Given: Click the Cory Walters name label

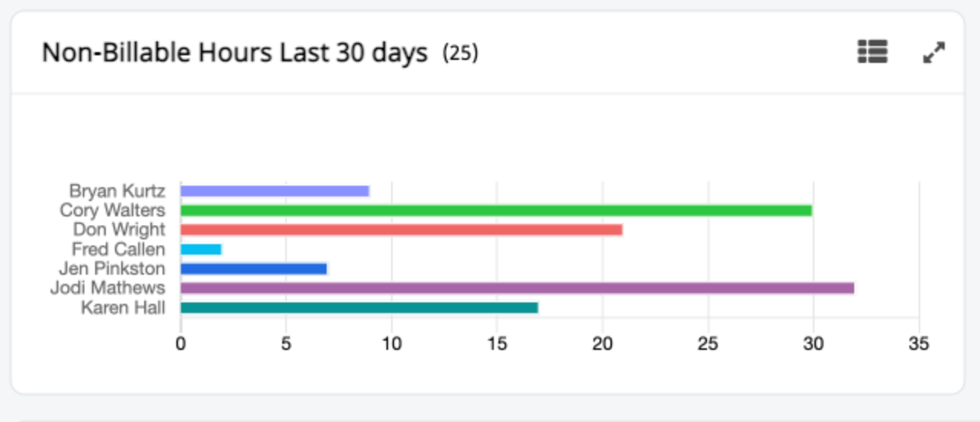Looking at the screenshot, I should pyautogui.click(x=112, y=209).
